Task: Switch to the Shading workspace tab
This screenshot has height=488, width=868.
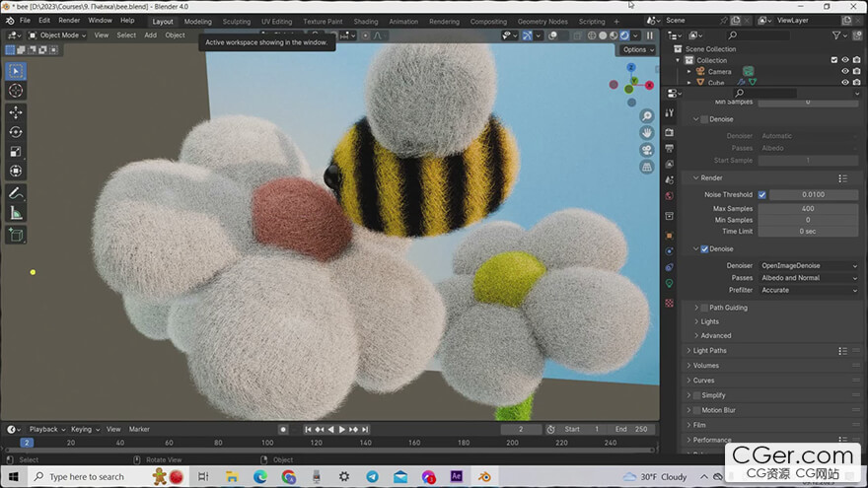Action: pos(365,21)
